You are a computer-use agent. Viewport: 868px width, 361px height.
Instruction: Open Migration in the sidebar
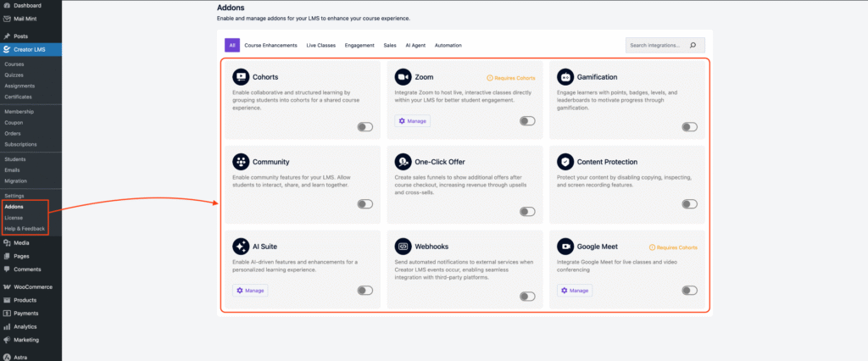[x=15, y=181]
